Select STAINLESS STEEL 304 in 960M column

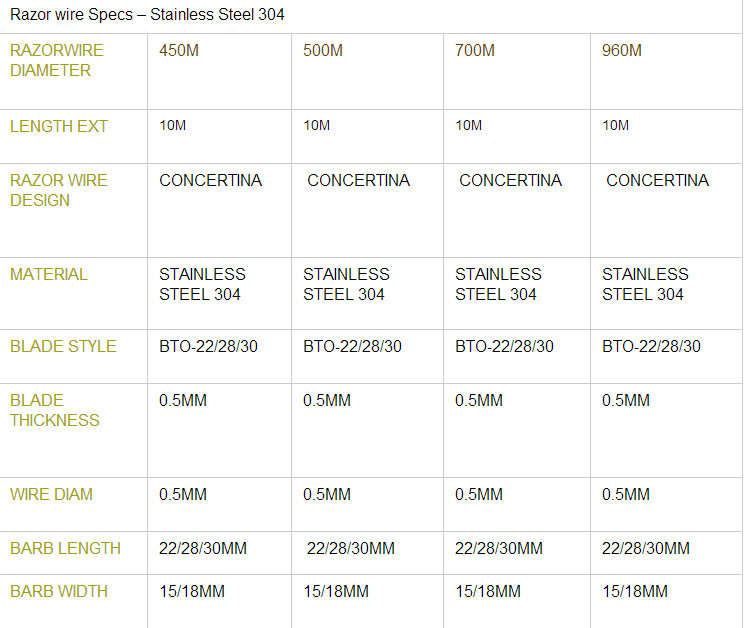click(645, 284)
